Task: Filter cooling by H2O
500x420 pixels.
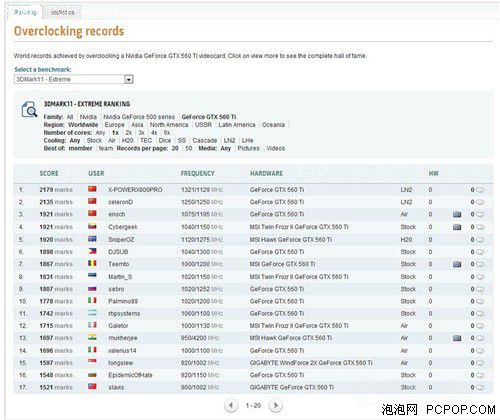Action: [127, 140]
